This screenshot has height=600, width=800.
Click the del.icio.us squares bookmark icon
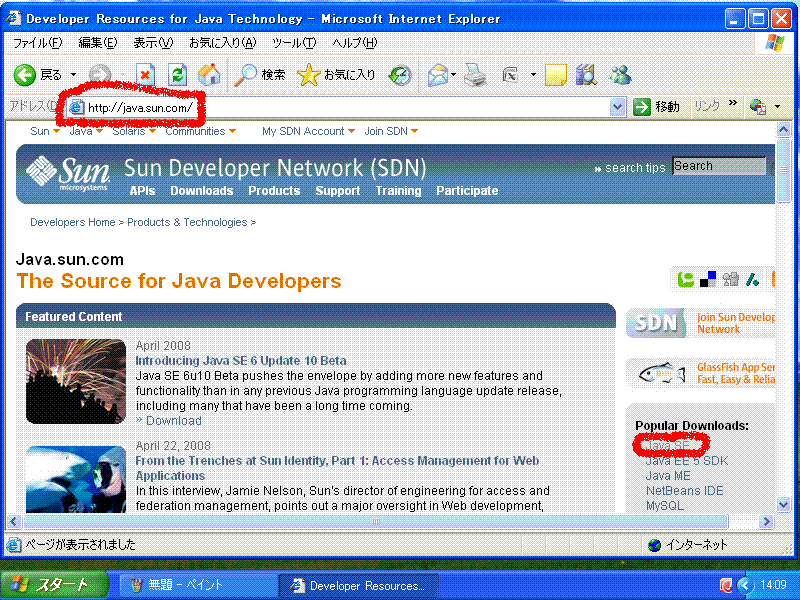(x=708, y=279)
